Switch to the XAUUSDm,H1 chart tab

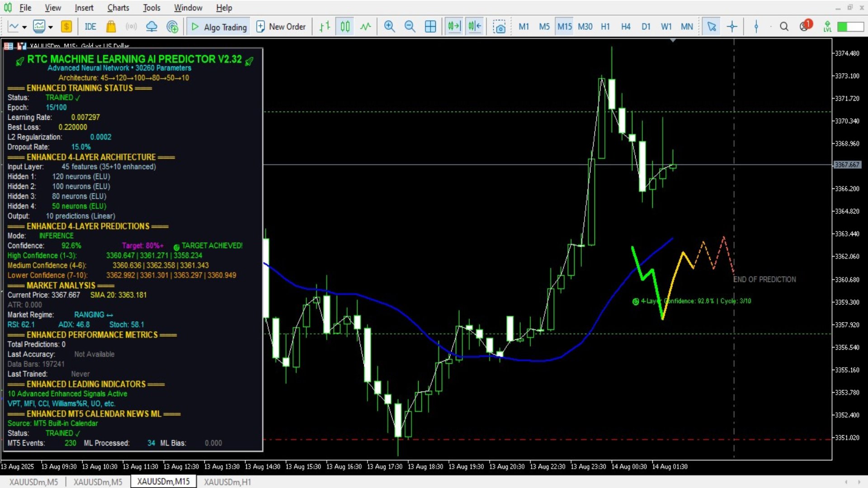point(227,482)
